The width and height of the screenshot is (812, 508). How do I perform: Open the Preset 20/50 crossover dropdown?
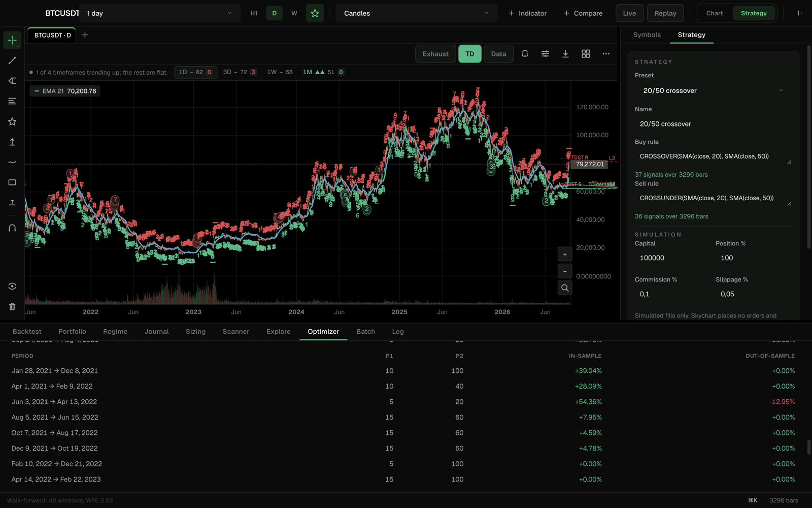[x=713, y=90]
